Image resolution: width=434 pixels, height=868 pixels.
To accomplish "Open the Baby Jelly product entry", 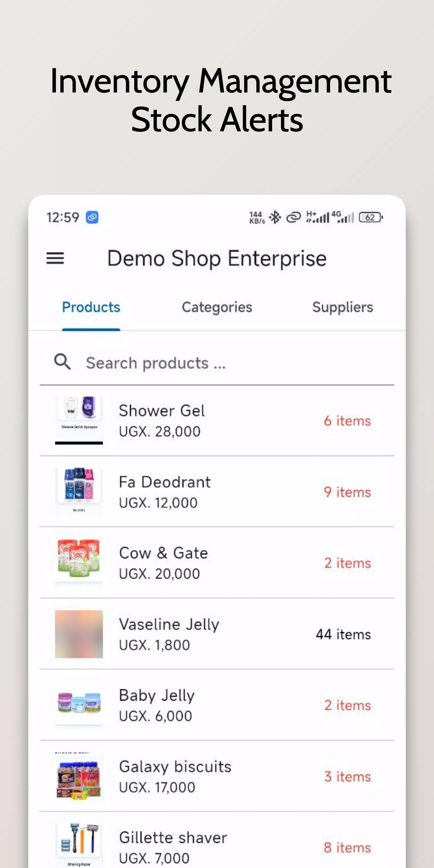I will coord(157,705).
